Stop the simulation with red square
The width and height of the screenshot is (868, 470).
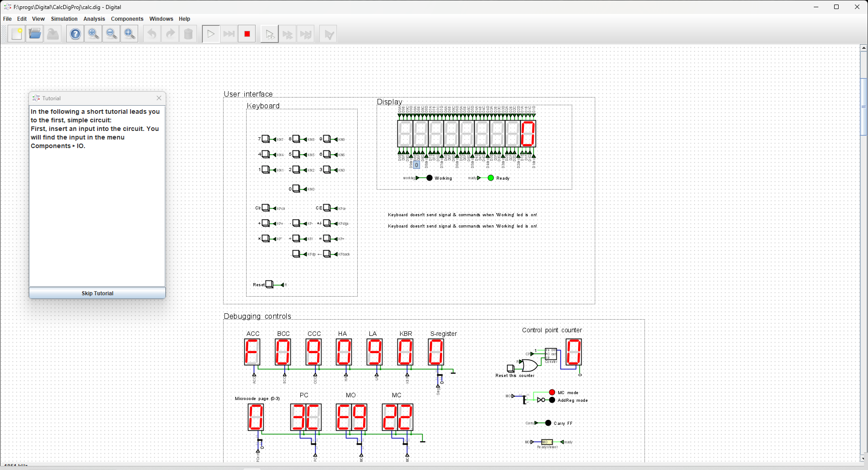247,34
